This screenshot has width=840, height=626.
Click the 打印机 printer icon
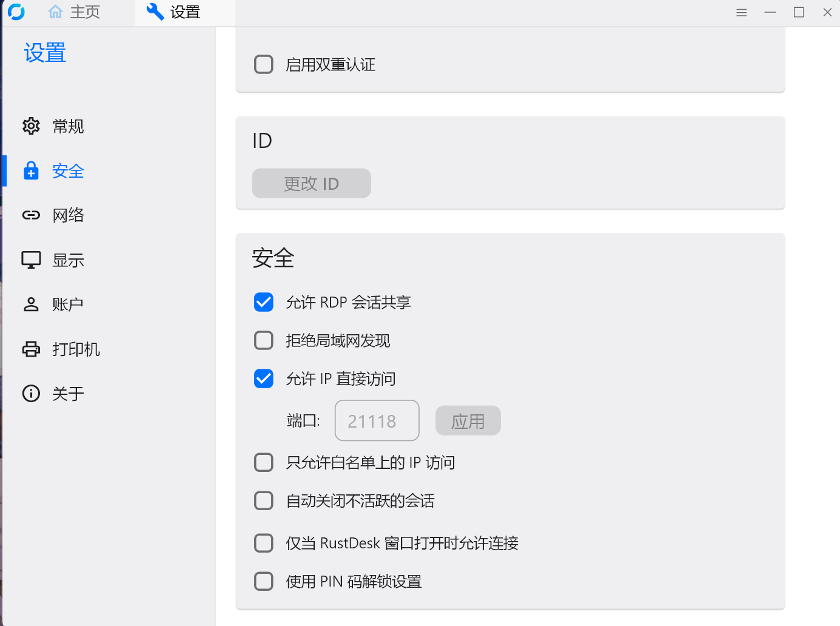pyautogui.click(x=31, y=349)
